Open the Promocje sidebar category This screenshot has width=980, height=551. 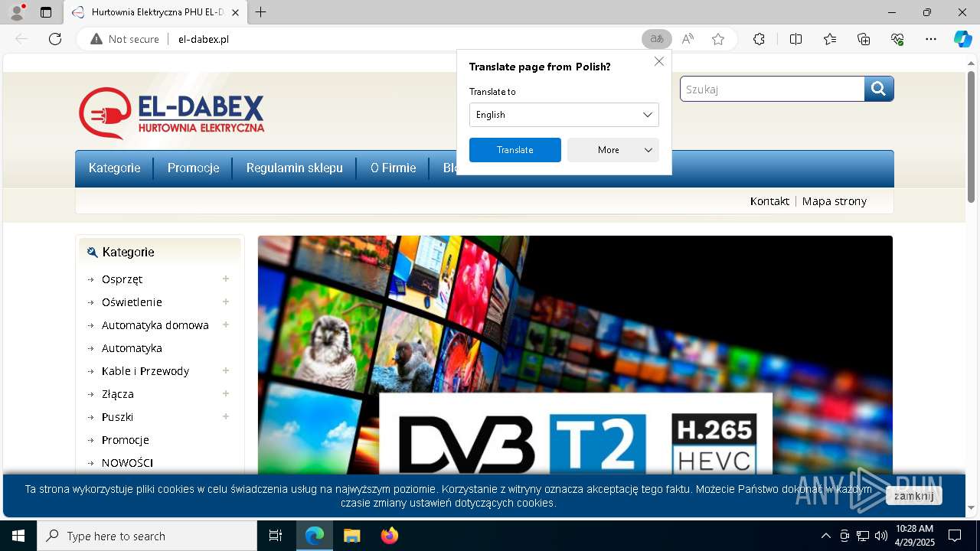pos(126,440)
